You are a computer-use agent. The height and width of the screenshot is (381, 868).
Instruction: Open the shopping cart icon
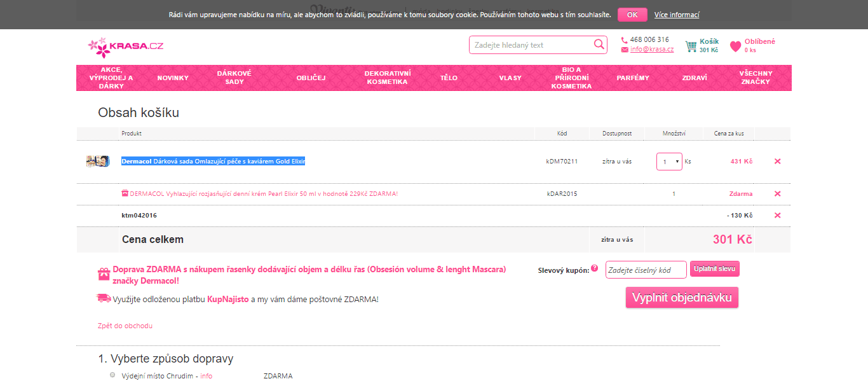691,46
